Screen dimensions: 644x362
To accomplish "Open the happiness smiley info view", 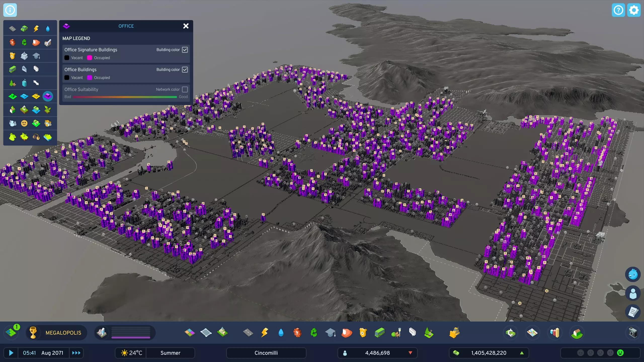I will coord(24,123).
